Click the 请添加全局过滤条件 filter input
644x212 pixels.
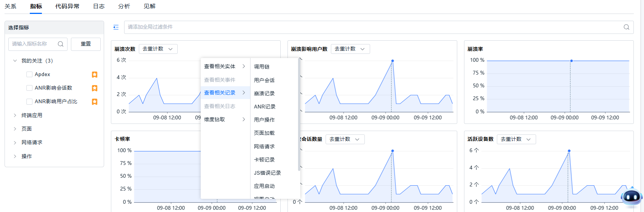click(373, 27)
